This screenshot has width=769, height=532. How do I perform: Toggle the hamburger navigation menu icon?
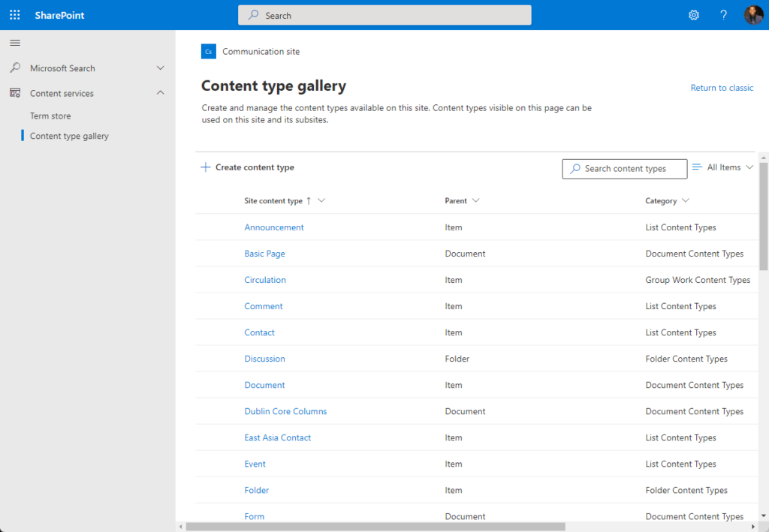(x=15, y=43)
